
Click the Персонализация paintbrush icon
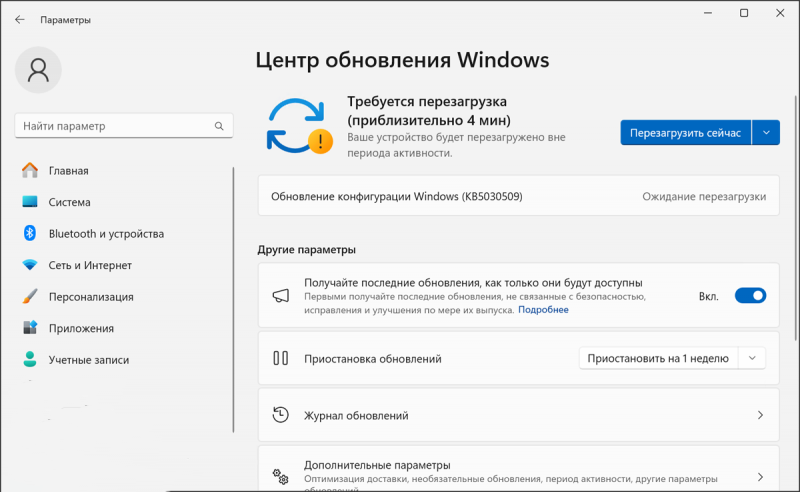tap(30, 297)
